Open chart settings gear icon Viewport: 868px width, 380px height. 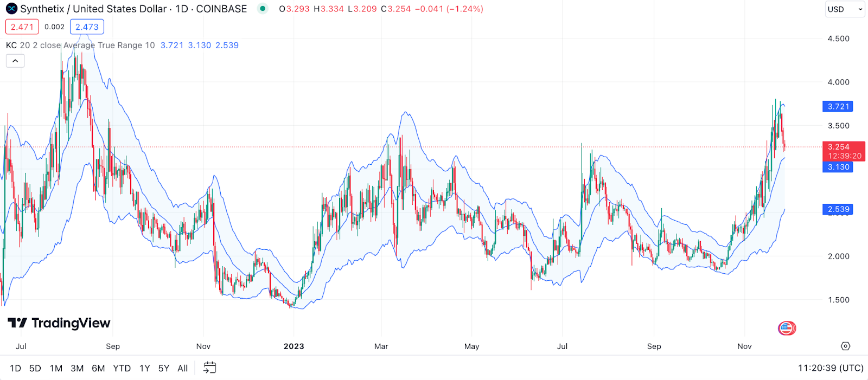(845, 346)
